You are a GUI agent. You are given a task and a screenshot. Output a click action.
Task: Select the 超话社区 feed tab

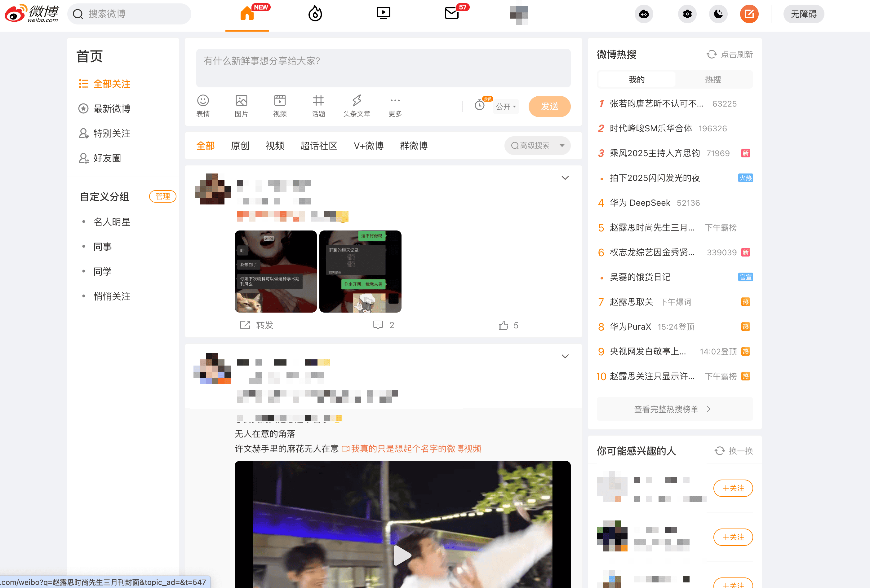318,146
